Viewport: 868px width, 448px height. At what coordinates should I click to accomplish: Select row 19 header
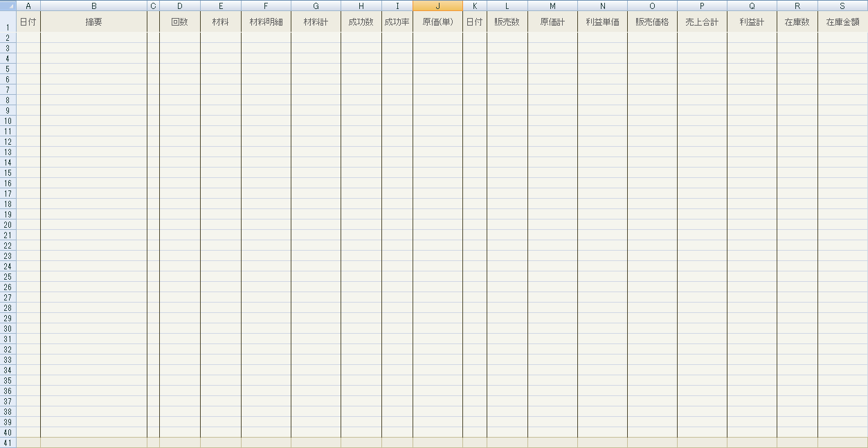(x=8, y=214)
